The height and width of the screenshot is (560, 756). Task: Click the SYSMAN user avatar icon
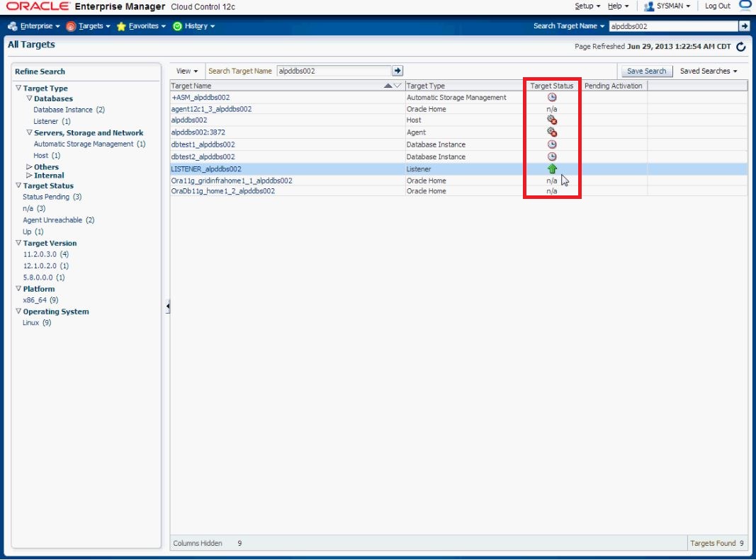pos(648,6)
